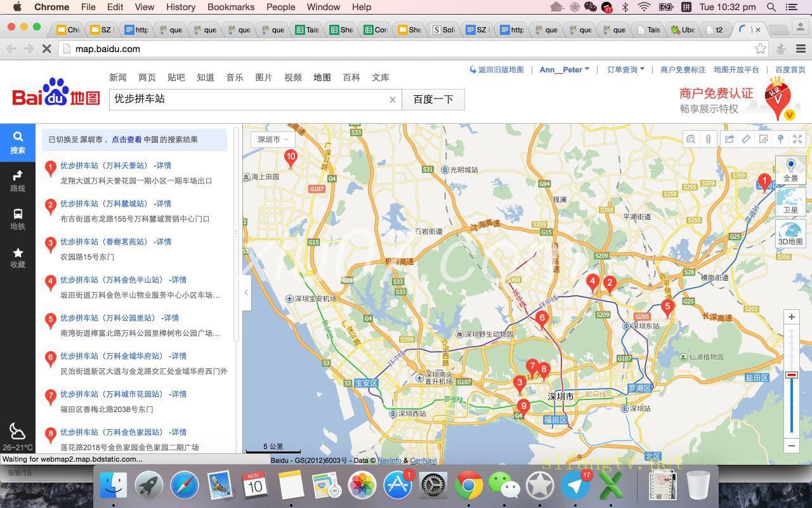Screen dimensions: 812x508
Task: Select the ruler distance measuring tool
Action: [x=747, y=139]
